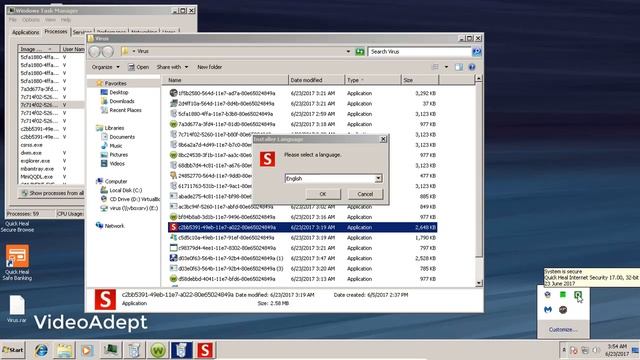
Task: Click Show processes from all users
Action: (x=52, y=193)
